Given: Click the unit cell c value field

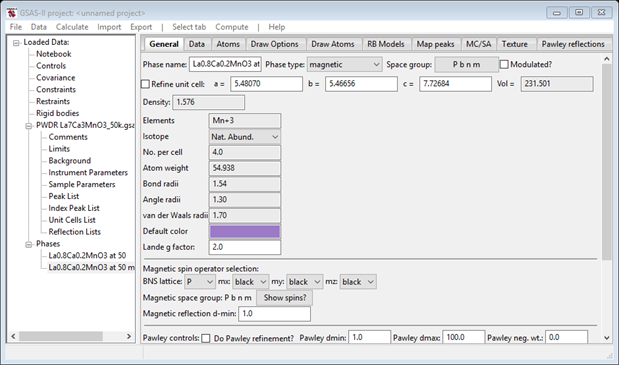Looking at the screenshot, I should click(455, 84).
